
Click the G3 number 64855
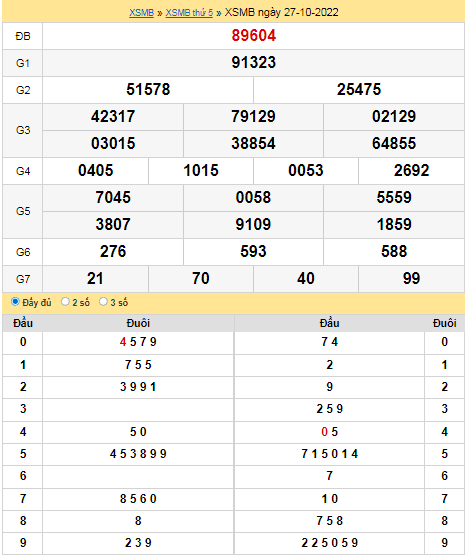(394, 143)
